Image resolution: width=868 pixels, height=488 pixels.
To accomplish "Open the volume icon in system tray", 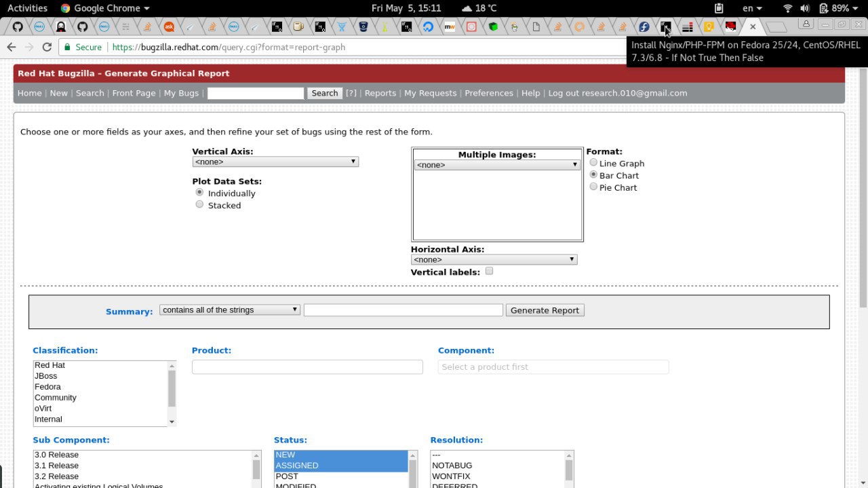I will point(804,8).
